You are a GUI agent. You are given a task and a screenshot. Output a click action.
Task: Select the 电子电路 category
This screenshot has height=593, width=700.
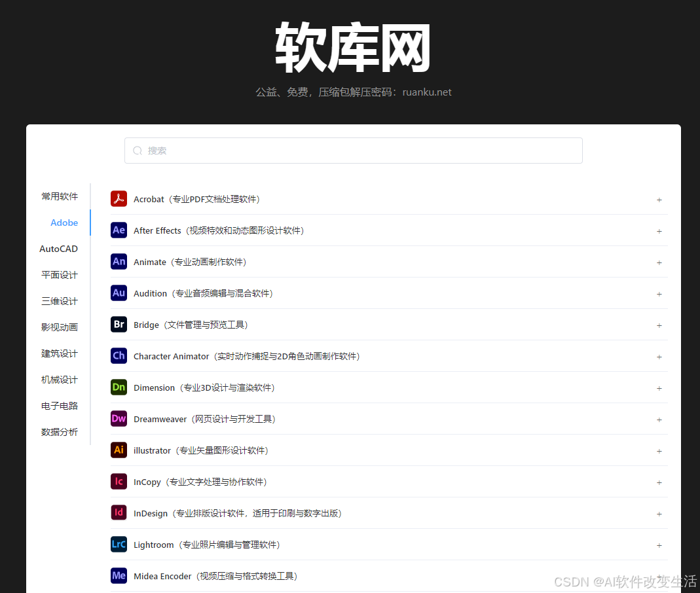click(60, 406)
